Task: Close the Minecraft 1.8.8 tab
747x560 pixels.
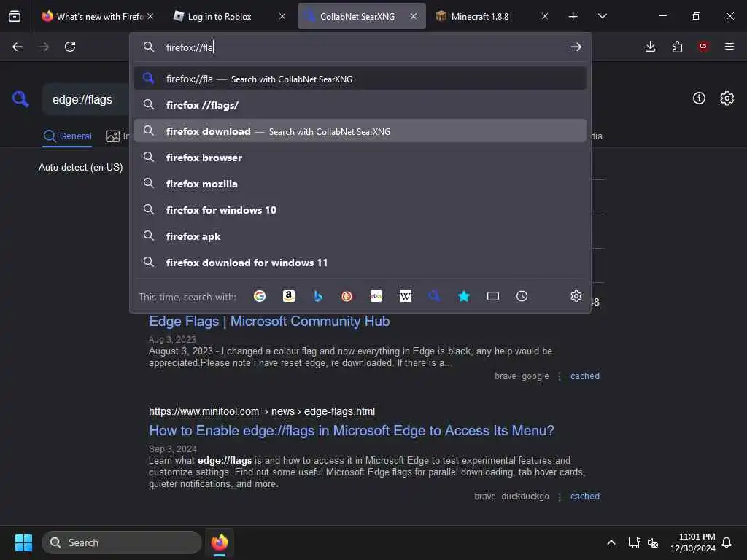Action: pos(545,16)
